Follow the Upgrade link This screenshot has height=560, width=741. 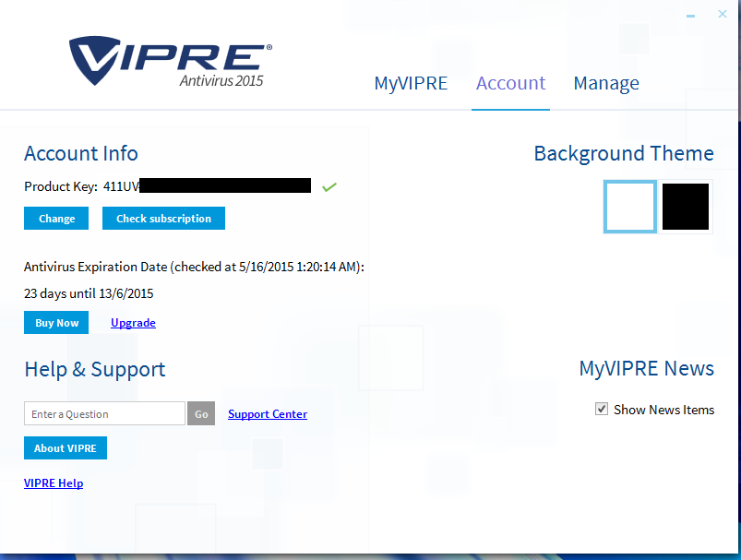point(133,323)
